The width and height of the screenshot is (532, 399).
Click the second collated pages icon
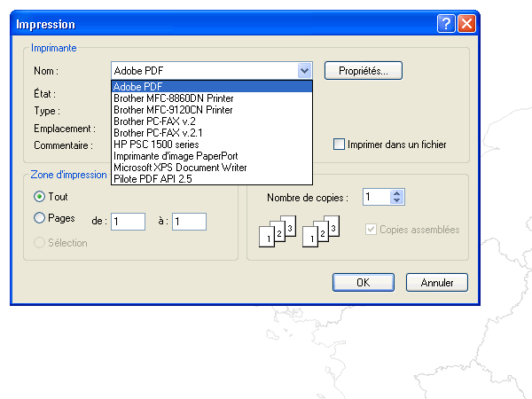[321, 231]
